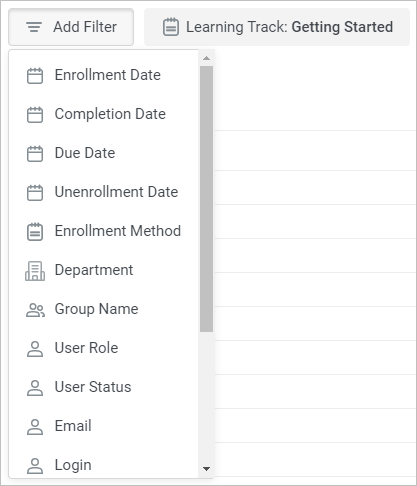The height and width of the screenshot is (486, 417).
Task: Click the scrollbar down arrow in filter list
Action: coord(206,469)
